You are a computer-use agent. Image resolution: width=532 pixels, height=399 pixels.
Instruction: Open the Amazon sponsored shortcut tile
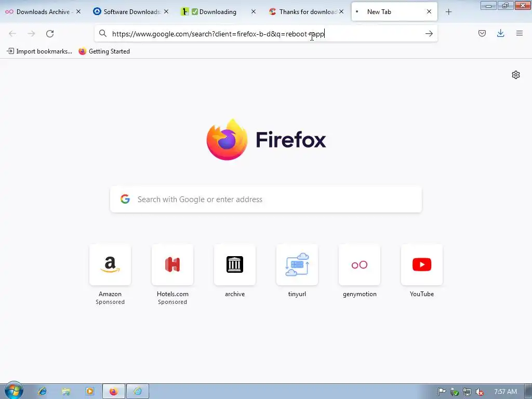pos(110,264)
